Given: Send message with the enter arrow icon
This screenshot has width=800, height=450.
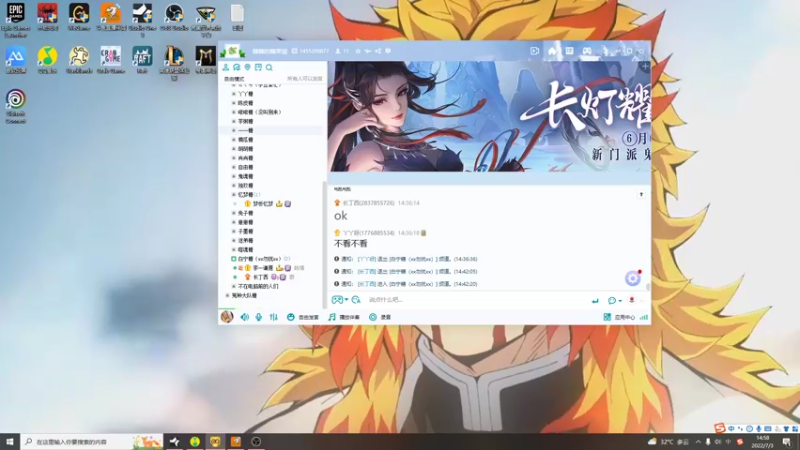Looking at the screenshot, I should pyautogui.click(x=595, y=301).
